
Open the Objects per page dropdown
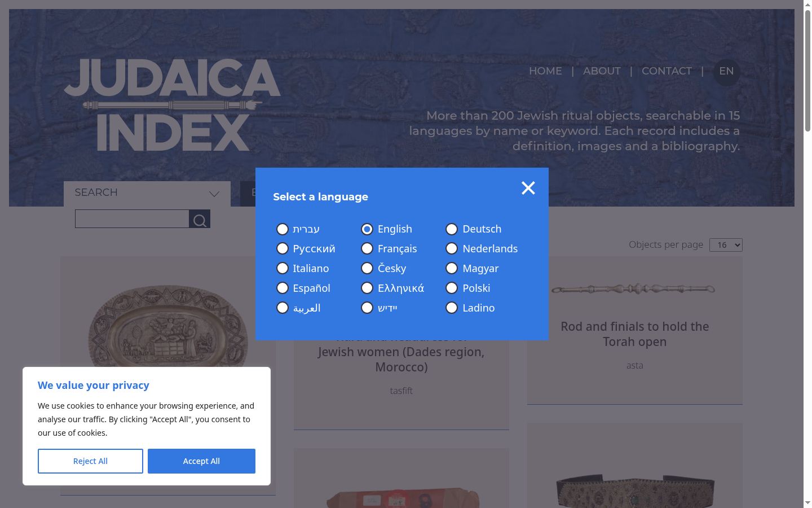pos(726,245)
